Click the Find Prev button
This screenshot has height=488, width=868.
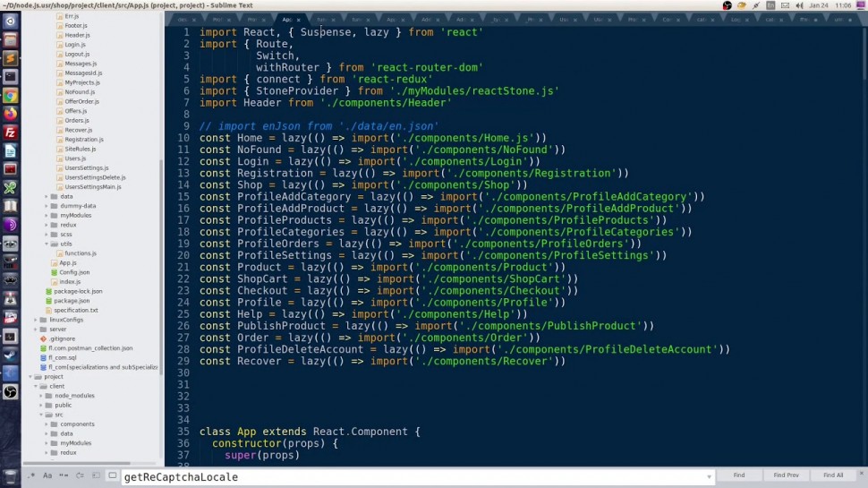pyautogui.click(x=786, y=475)
